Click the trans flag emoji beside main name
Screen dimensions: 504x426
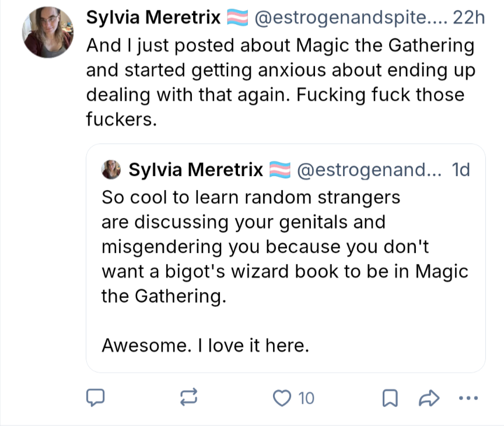click(x=237, y=17)
